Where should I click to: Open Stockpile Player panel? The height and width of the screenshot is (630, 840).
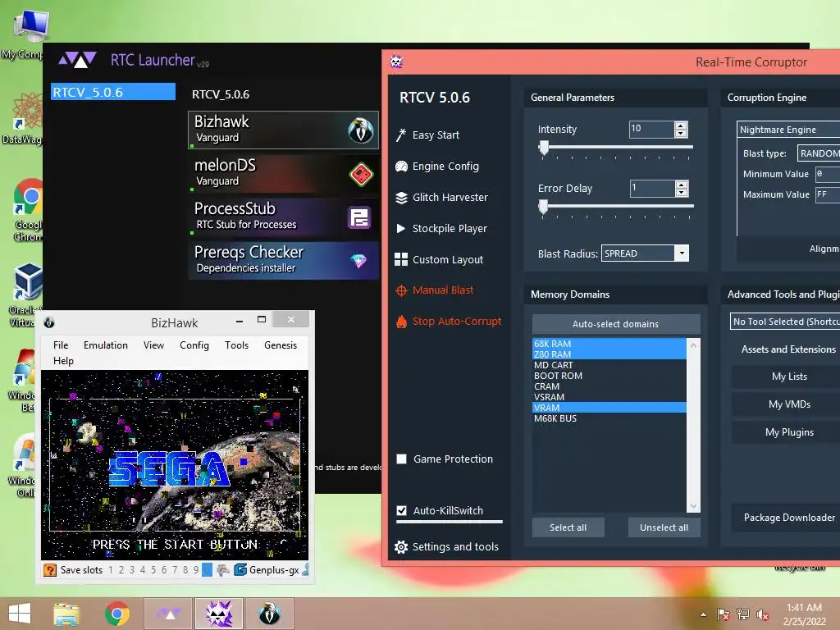[x=441, y=228]
